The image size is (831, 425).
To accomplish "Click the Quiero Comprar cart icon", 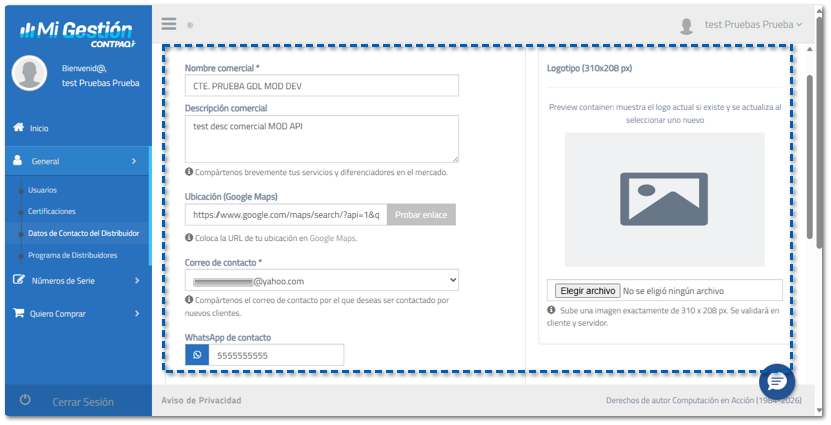I will pos(18,313).
